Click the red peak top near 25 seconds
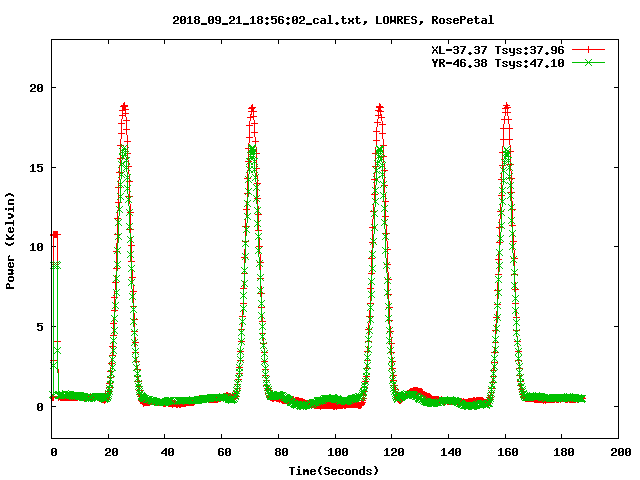 124,107
